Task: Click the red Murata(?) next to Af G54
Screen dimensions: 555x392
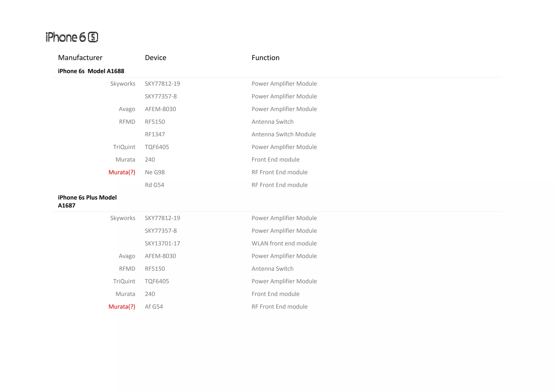Action: pyautogui.click(x=122, y=307)
